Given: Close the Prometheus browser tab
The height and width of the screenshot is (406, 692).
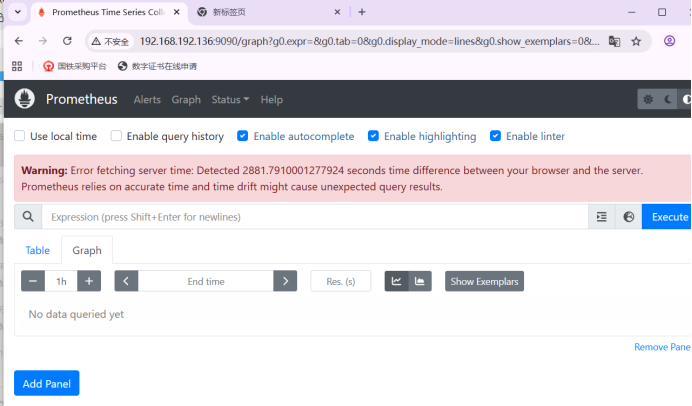Looking at the screenshot, I should (x=177, y=12).
